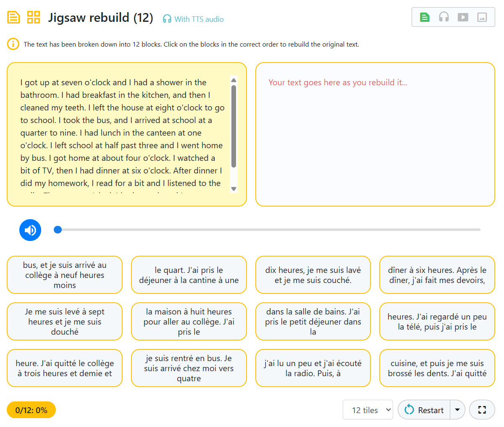The image size is (504, 427).
Task: Select tile "j'ai lu un peu et j'ai écouté"
Action: (x=313, y=368)
